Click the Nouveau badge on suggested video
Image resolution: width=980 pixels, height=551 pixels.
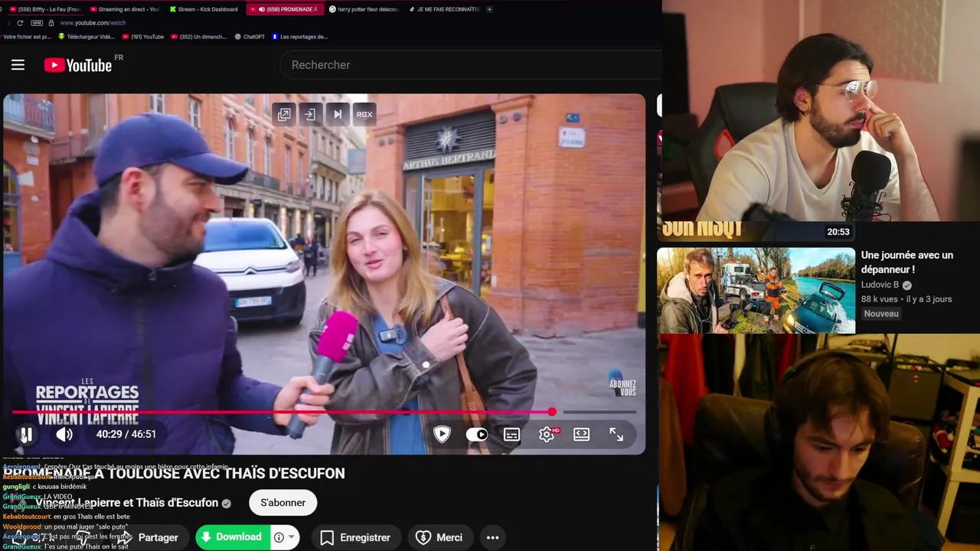tap(881, 314)
